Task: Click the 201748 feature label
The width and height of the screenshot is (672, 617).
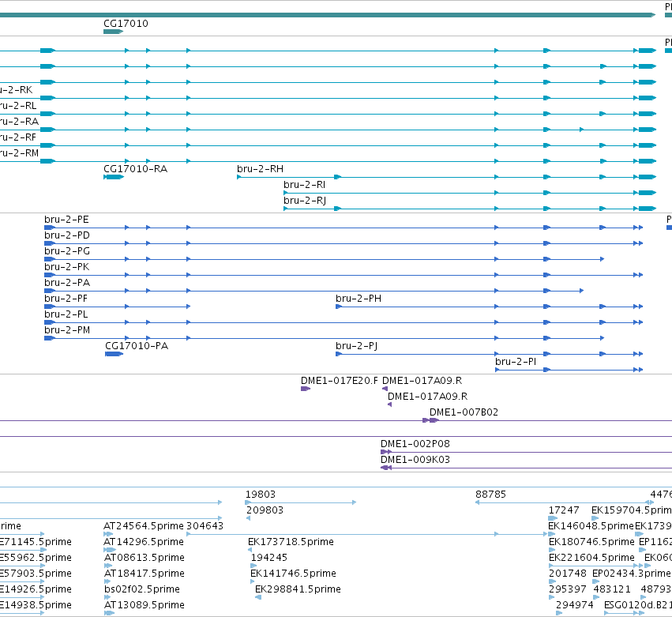Action: tap(568, 574)
